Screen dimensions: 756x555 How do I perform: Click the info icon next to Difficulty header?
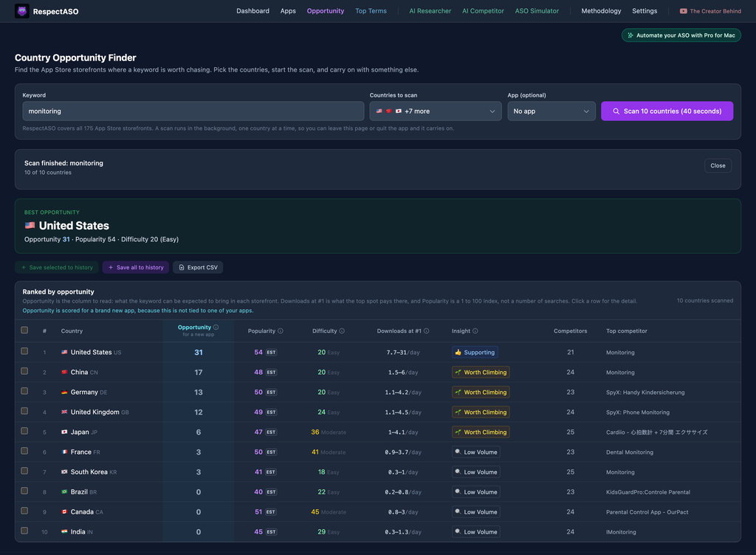click(x=342, y=331)
